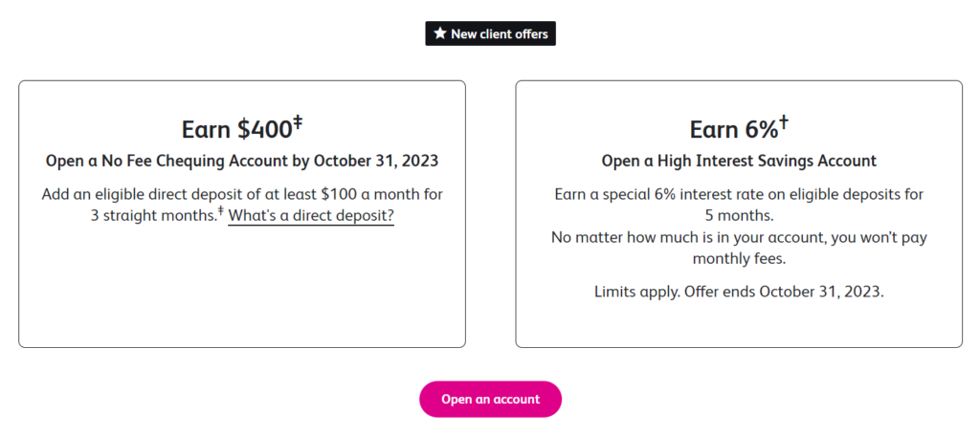Click "Earn a special 6% interest rate" text
Viewport: 980px width, 436px height.
(739, 194)
